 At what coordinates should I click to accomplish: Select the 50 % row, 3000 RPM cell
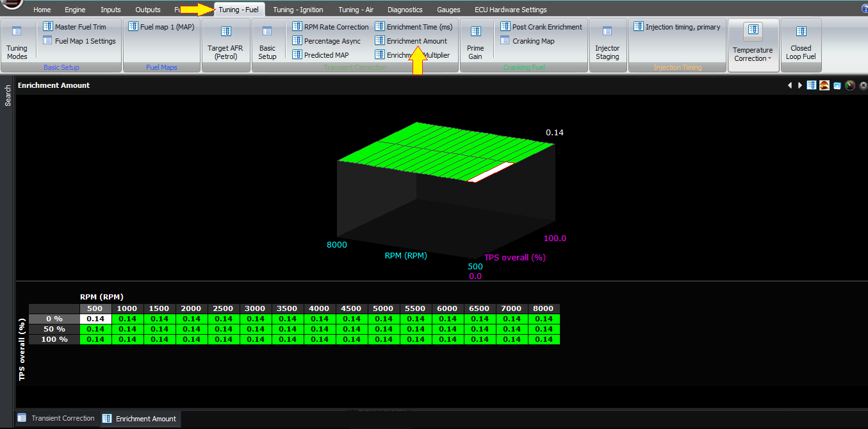tap(256, 329)
